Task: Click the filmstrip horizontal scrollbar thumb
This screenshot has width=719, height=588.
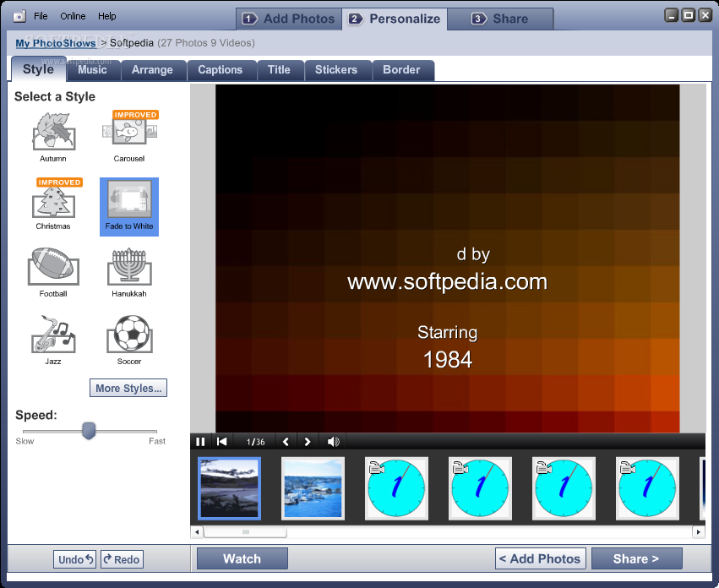Action: 245,532
